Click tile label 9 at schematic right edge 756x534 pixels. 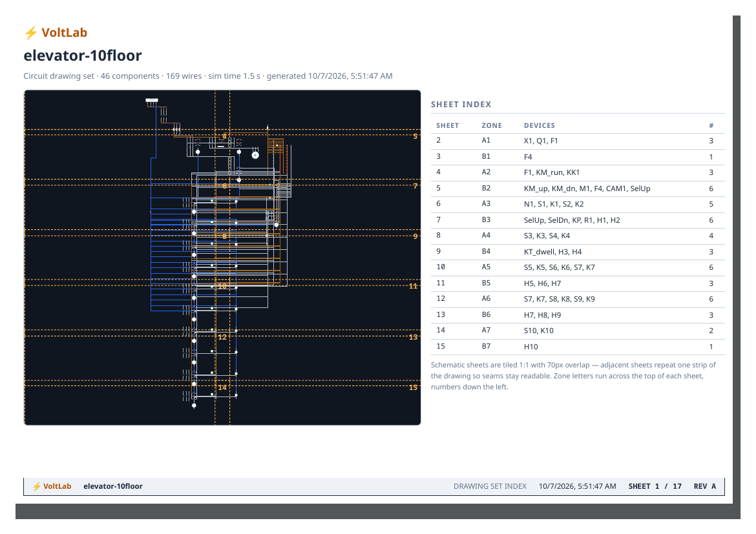415,236
